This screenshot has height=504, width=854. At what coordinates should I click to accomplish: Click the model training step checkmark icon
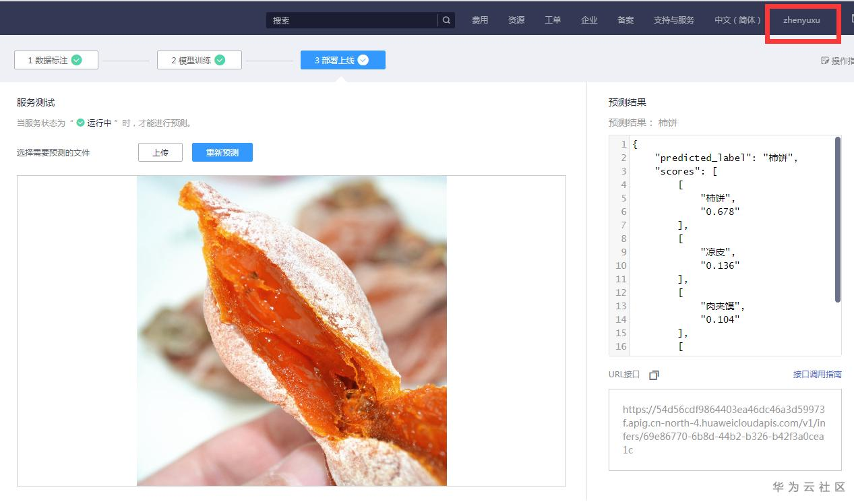[x=220, y=60]
